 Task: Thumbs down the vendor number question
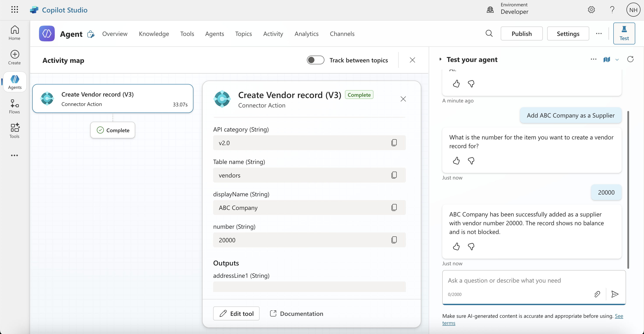471,161
